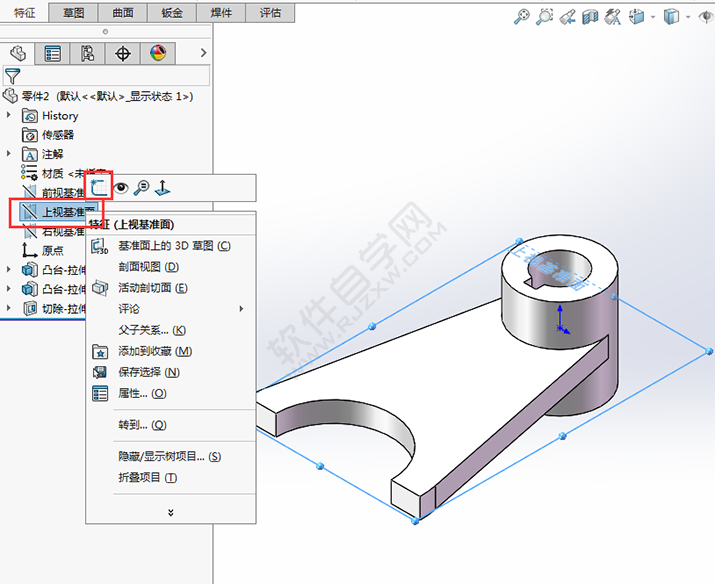Toggle plane visibility eye icon
715x584 pixels.
121,187
